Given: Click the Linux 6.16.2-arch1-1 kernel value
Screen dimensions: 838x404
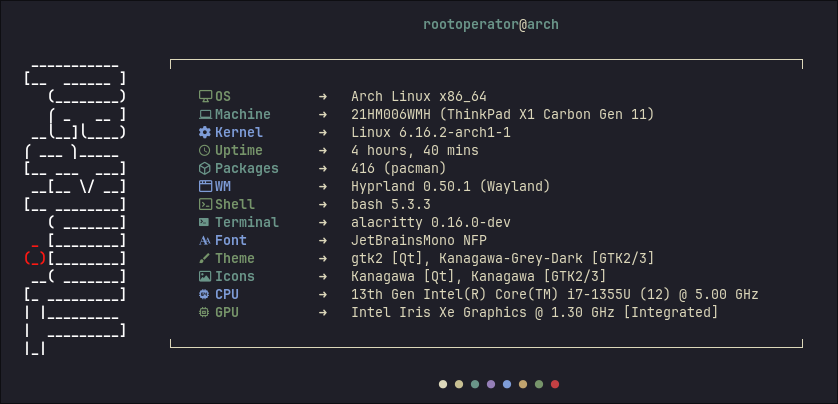Looking at the screenshot, I should pos(431,133).
